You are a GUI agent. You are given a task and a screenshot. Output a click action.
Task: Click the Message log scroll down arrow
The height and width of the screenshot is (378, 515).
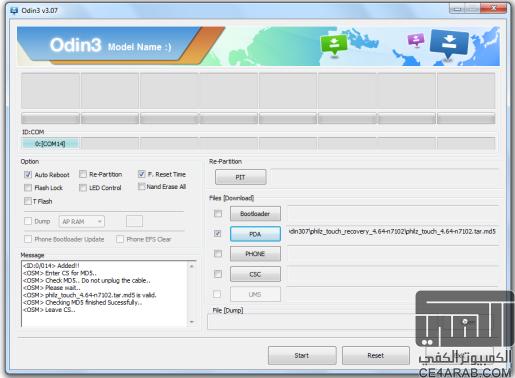pos(192,322)
